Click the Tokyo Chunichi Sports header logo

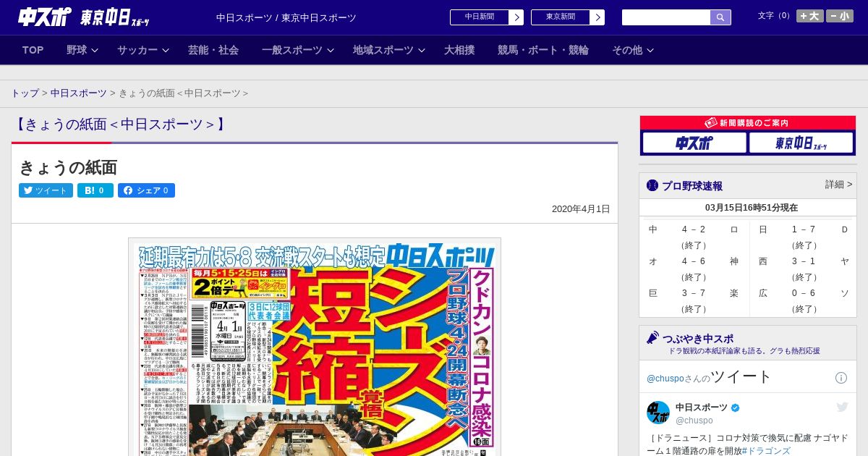click(115, 17)
